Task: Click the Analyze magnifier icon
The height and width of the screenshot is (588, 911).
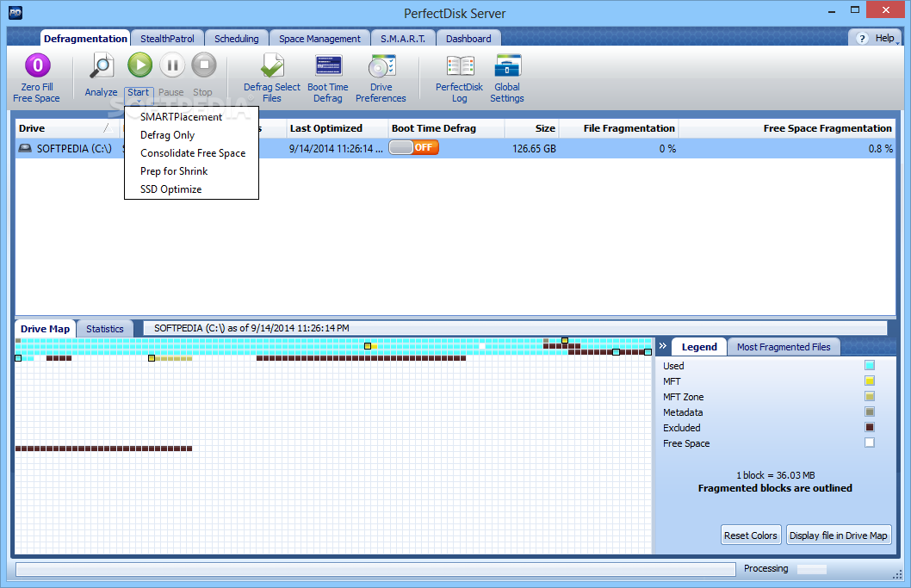Action: click(x=101, y=65)
